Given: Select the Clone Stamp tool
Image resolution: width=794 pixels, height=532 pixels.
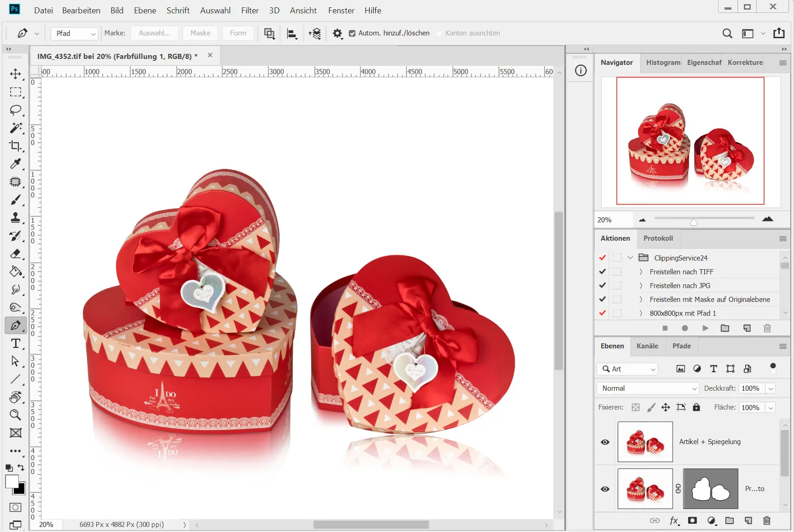Looking at the screenshot, I should point(15,218).
